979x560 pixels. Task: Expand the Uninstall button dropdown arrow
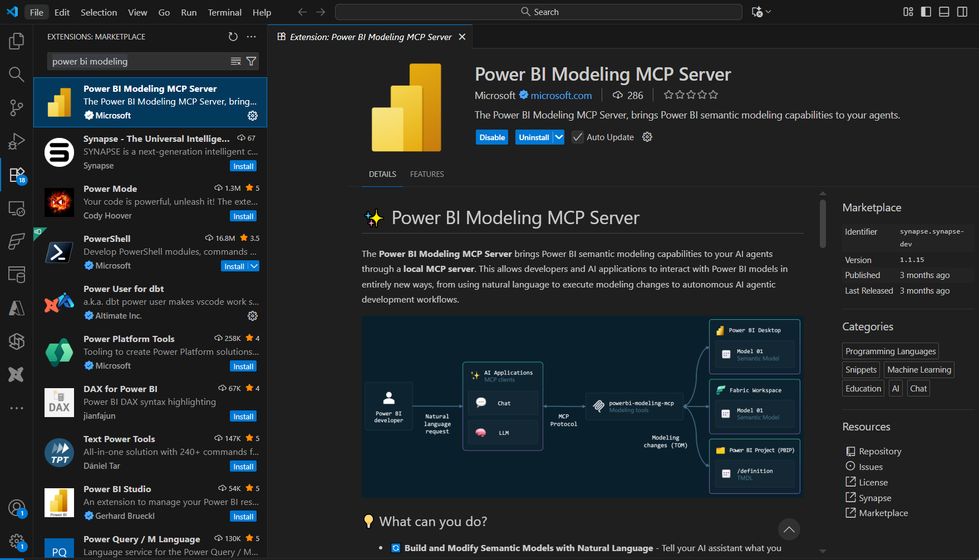(559, 137)
